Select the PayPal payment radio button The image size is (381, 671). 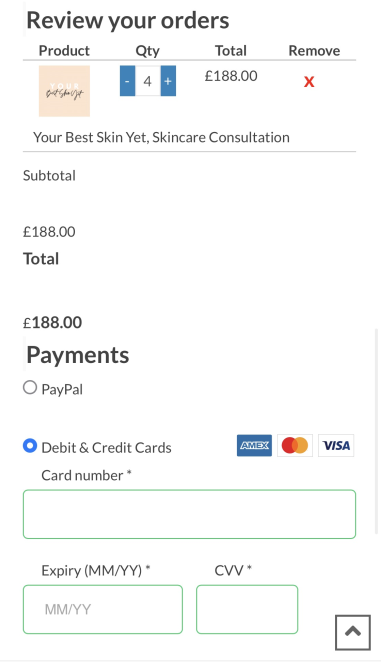tap(30, 388)
